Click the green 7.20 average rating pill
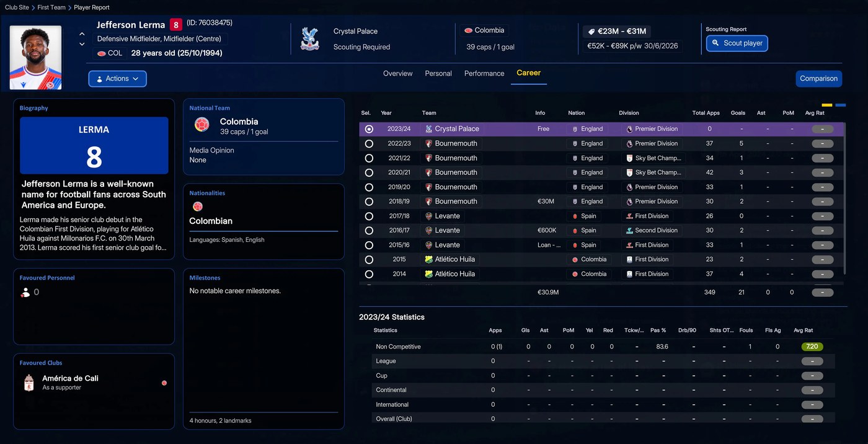The image size is (868, 444). (x=812, y=347)
